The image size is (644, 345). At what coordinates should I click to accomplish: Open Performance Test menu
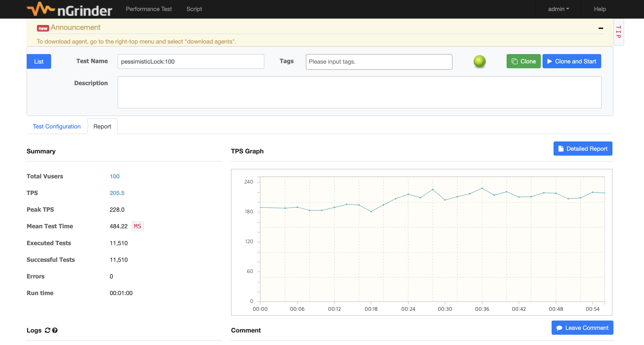(148, 9)
